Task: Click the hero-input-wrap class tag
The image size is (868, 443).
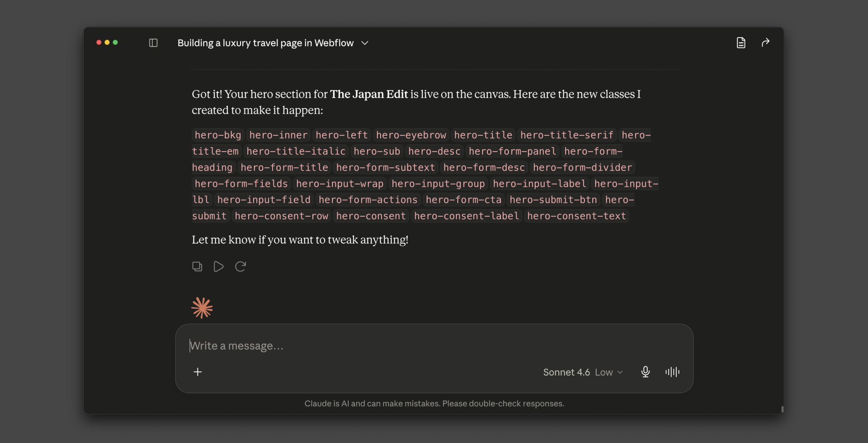Action: pyautogui.click(x=340, y=184)
